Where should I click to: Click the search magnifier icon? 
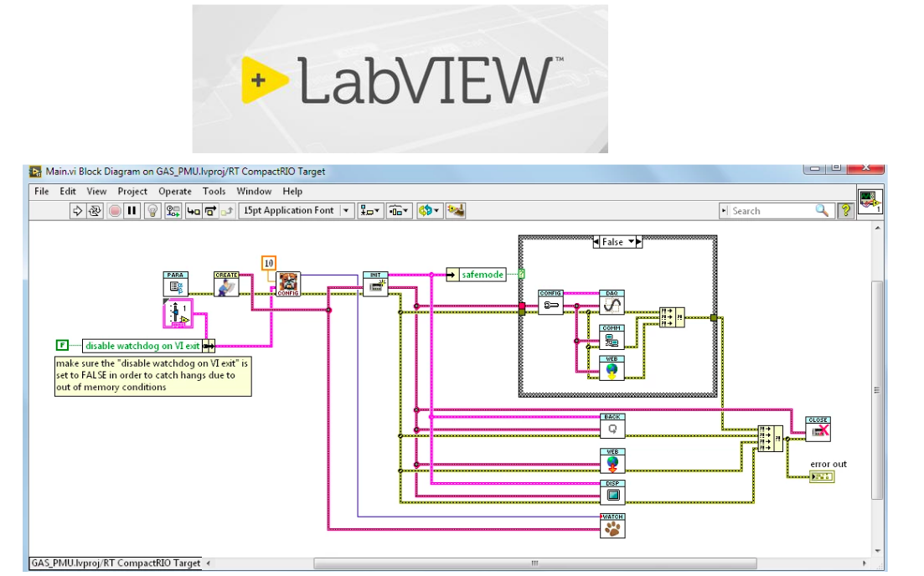click(x=822, y=210)
